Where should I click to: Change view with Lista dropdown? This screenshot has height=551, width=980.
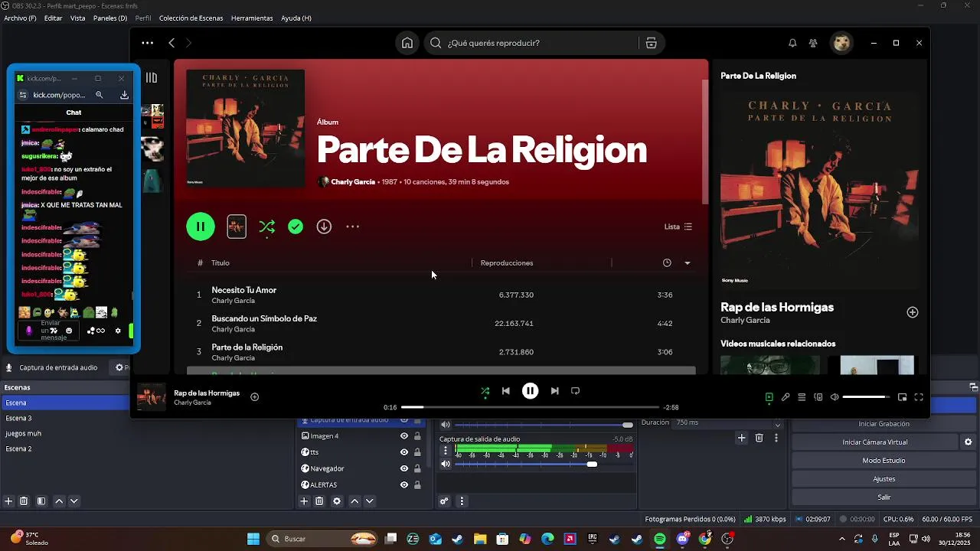pyautogui.click(x=678, y=227)
